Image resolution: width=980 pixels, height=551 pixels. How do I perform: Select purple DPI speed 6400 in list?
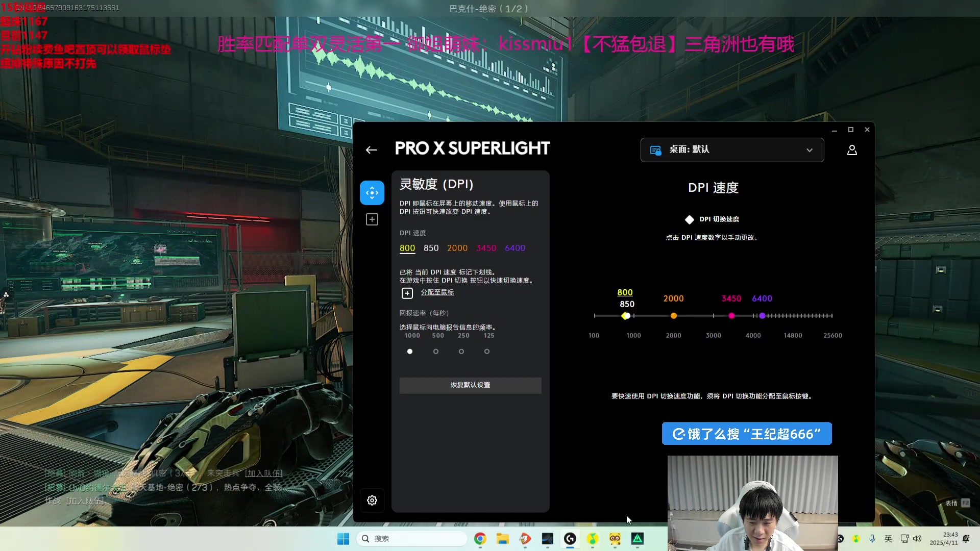click(x=515, y=248)
